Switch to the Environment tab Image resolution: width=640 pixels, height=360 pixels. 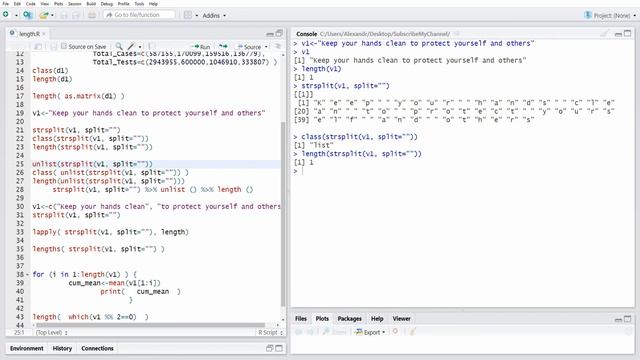pyautogui.click(x=27, y=349)
